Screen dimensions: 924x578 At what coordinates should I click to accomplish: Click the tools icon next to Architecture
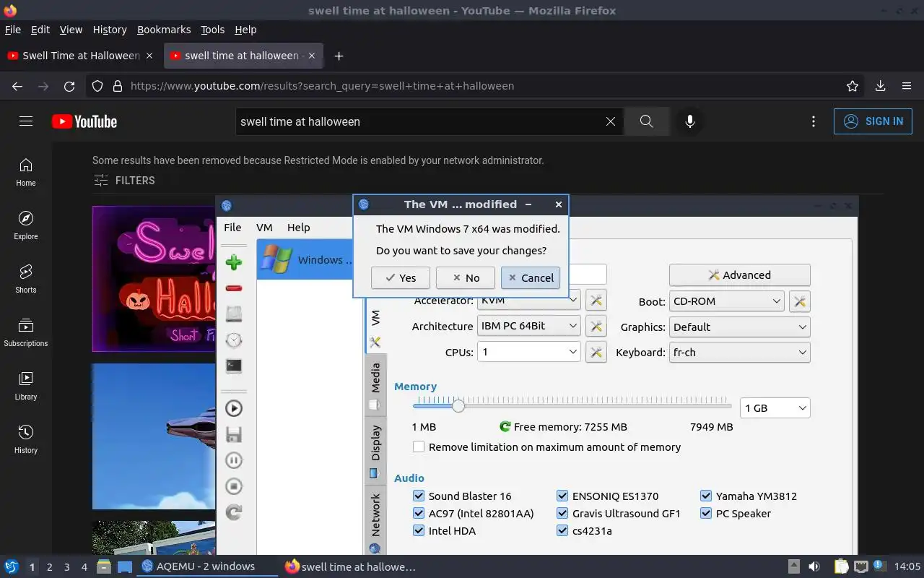click(596, 327)
